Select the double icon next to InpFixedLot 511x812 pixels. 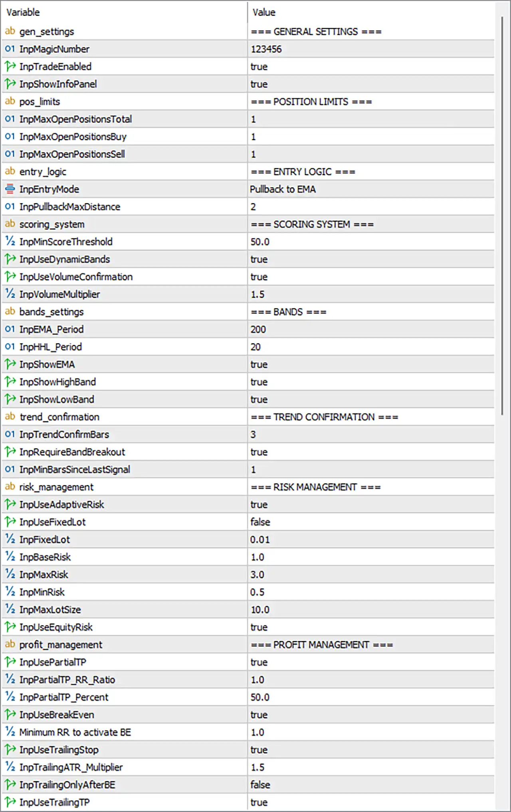click(10, 539)
